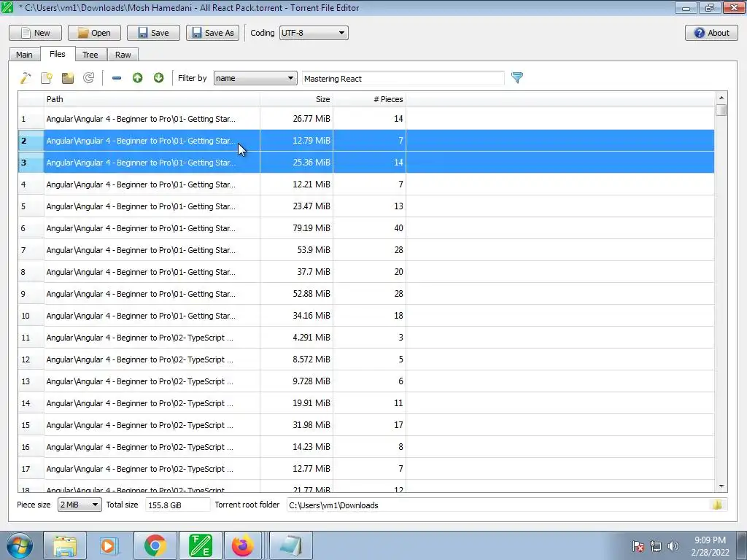Browse for torrent root folder icon
Viewport: 747px width, 560px height.
[x=717, y=505]
